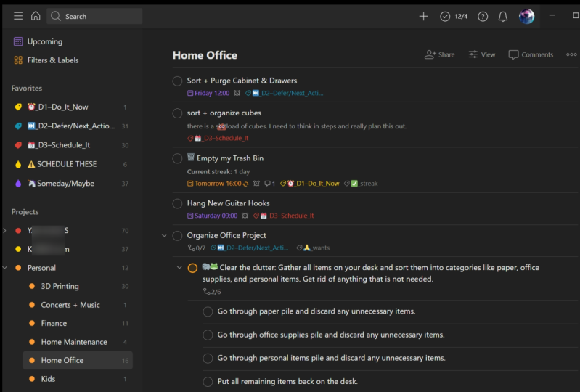580x392 pixels.
Task: Collapse Organize Office Project subtasks
Action: (x=164, y=235)
